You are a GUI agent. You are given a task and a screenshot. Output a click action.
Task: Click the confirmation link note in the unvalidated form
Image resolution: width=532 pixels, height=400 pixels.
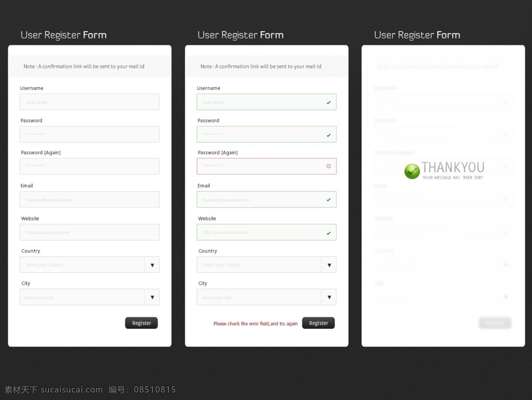coord(84,67)
